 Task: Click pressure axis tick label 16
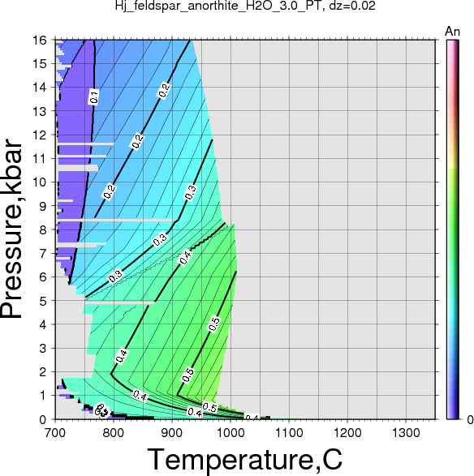point(40,40)
